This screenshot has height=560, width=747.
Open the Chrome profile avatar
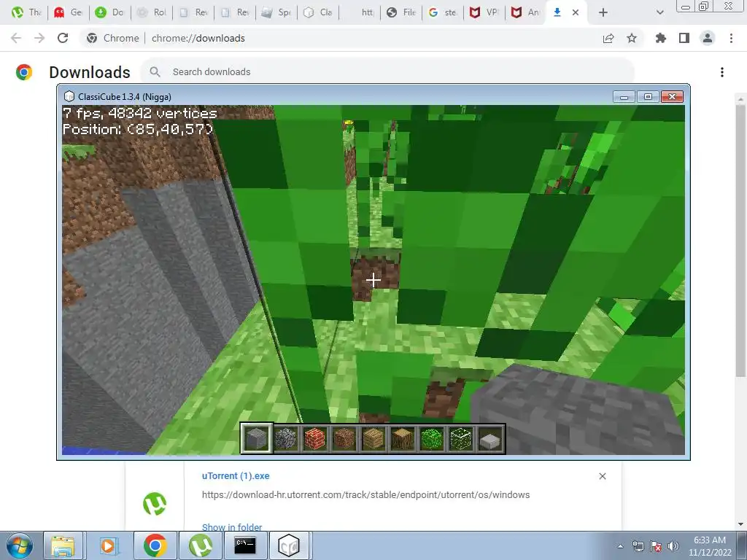point(708,38)
